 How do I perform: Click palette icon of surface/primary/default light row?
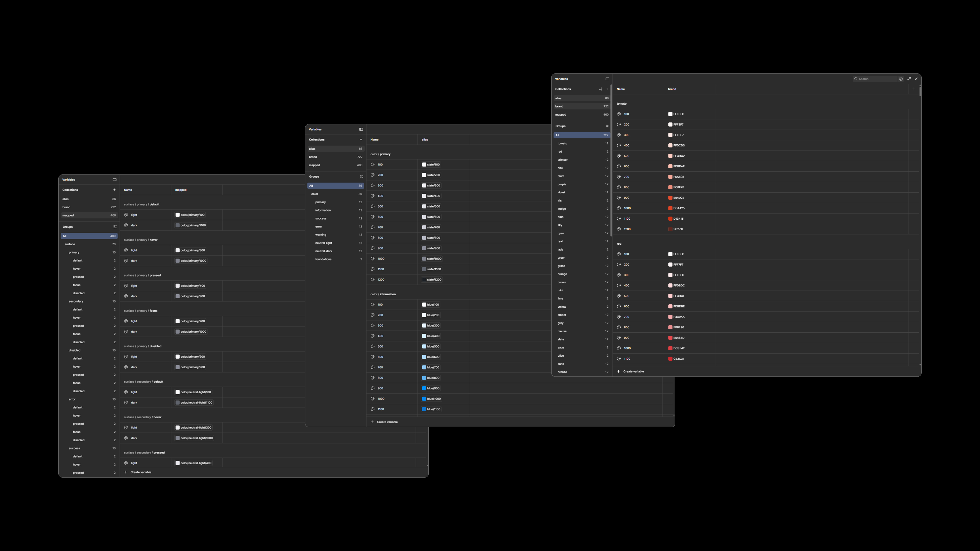(126, 215)
